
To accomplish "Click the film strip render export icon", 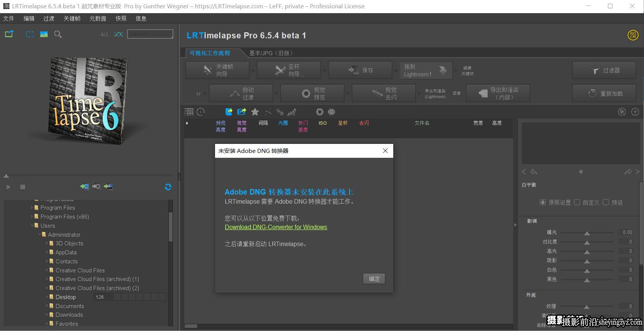I will (241, 112).
